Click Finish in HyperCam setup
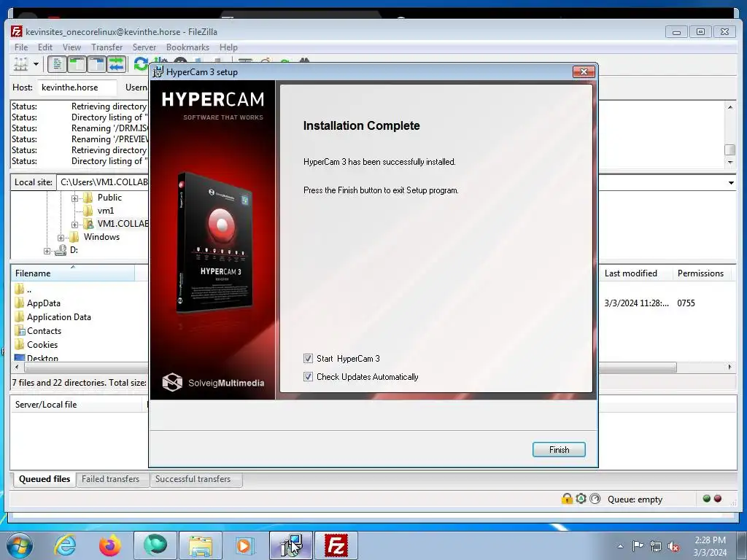 (x=559, y=449)
